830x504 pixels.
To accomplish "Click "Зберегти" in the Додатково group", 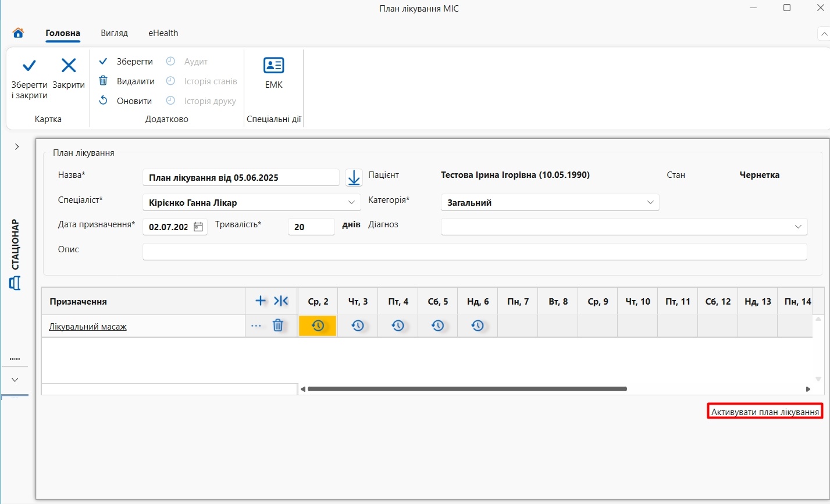I will tap(126, 62).
